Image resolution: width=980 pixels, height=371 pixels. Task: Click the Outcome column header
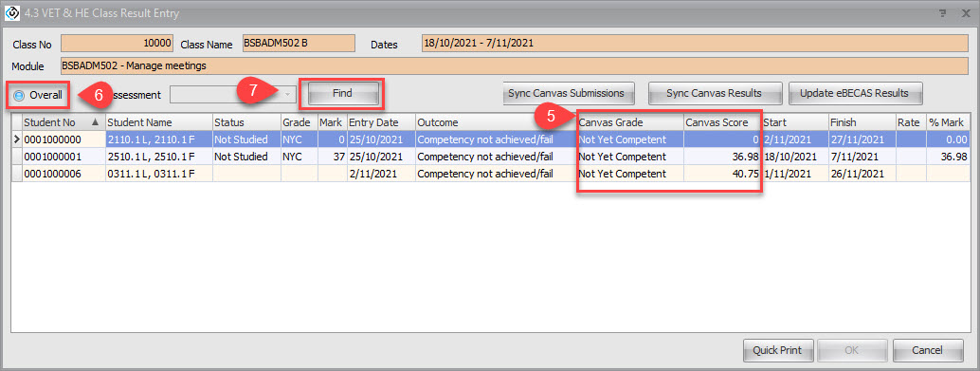(x=496, y=122)
